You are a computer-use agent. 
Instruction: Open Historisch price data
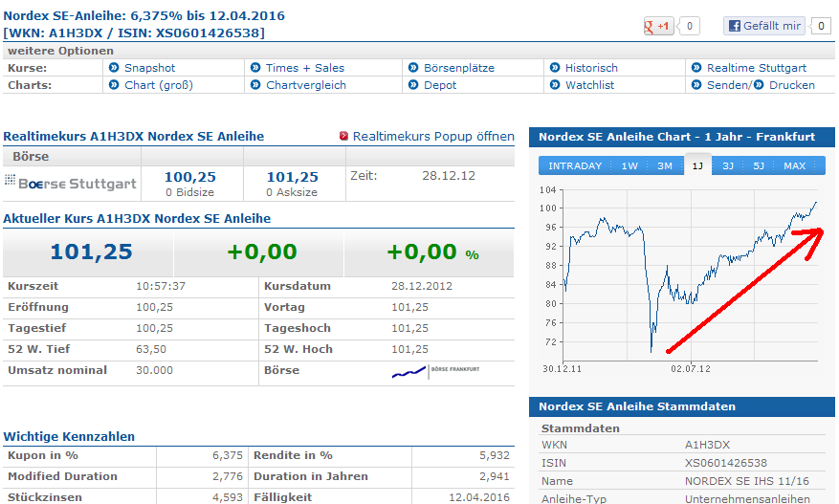tap(591, 68)
